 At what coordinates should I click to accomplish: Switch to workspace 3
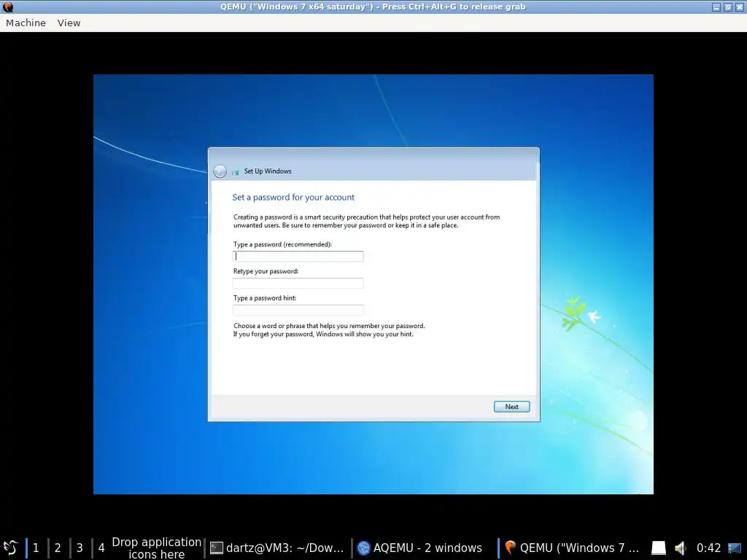80,548
